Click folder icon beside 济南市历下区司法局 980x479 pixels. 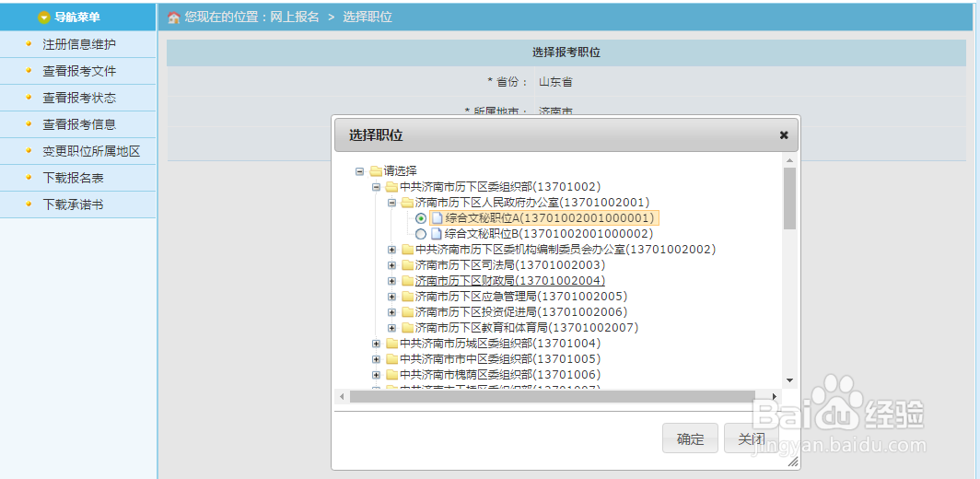pos(407,265)
